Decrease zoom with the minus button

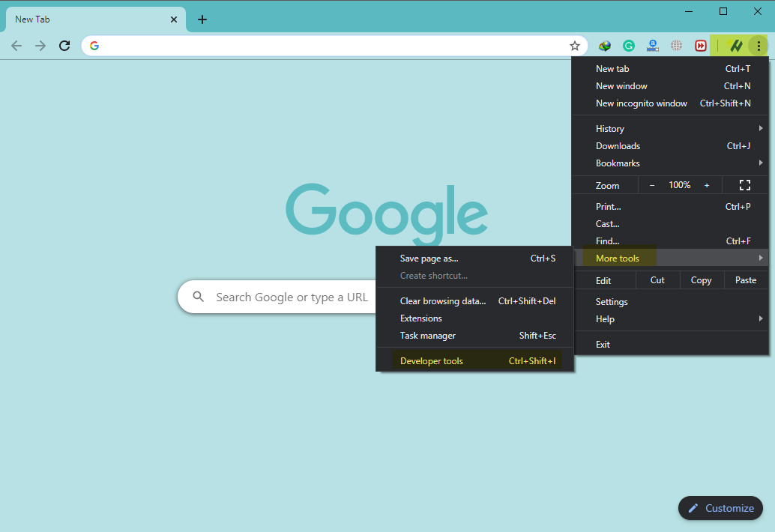652,185
